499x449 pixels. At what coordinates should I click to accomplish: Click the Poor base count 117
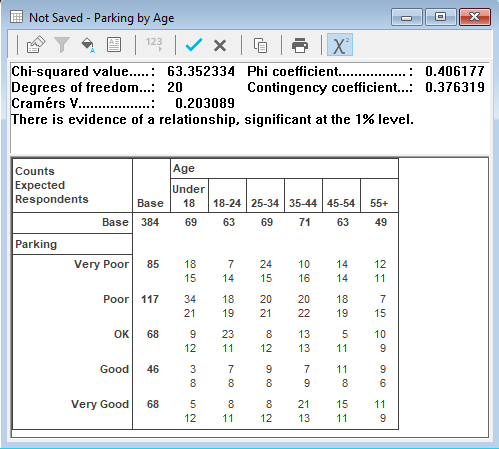click(150, 299)
